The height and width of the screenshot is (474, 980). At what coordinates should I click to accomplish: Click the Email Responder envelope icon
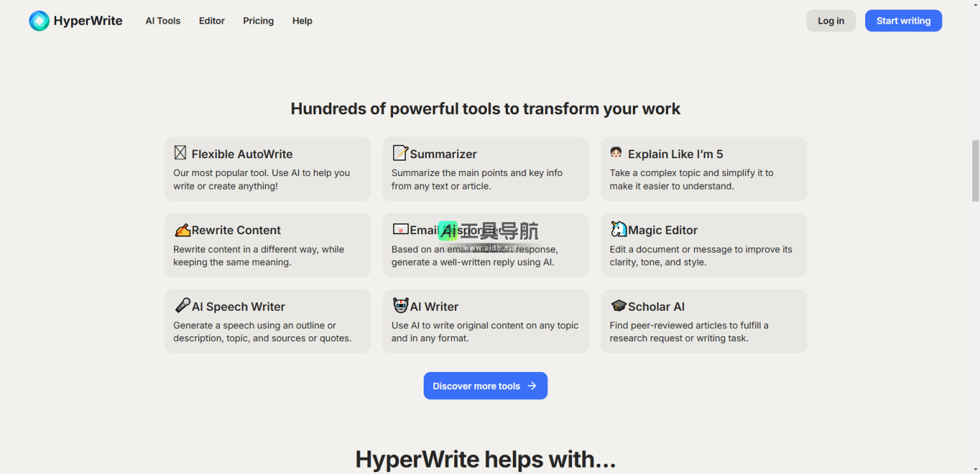click(401, 228)
